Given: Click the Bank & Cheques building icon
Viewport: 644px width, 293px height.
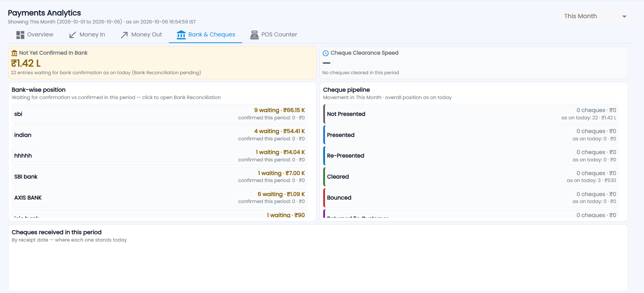Looking at the screenshot, I should click(181, 35).
